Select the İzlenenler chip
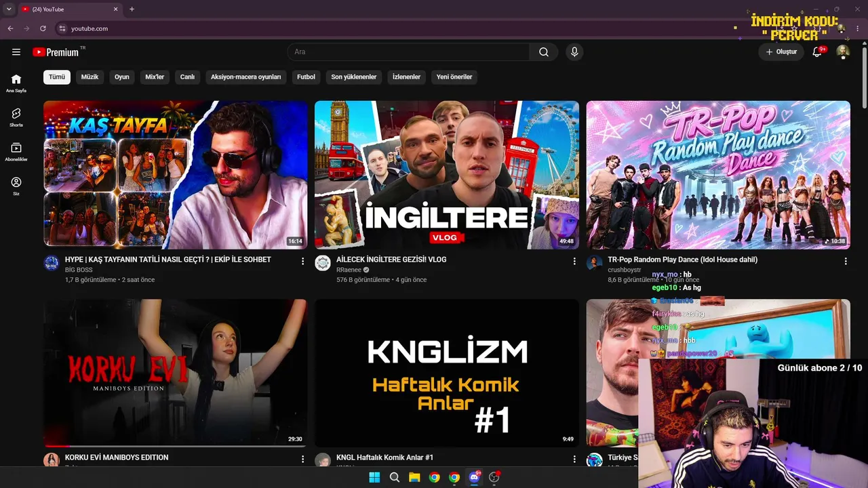The width and height of the screenshot is (868, 488). coord(406,77)
